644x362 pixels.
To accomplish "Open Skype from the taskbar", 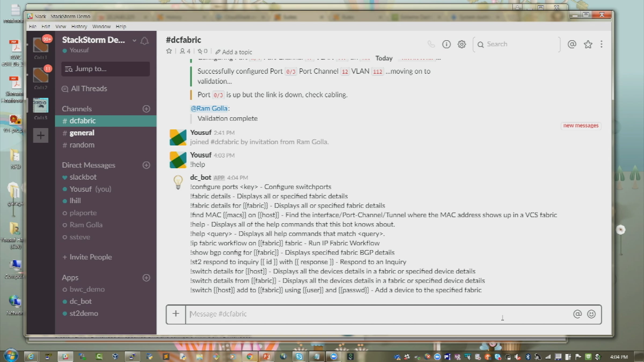I will pos(299,356).
